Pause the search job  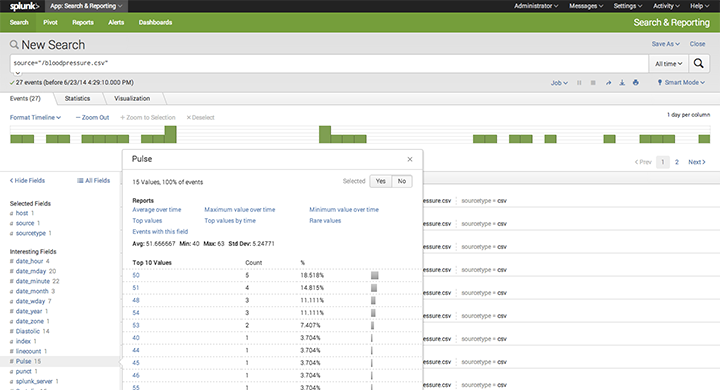(x=579, y=83)
